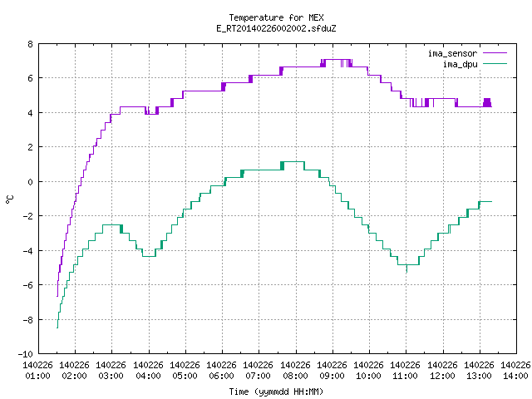Click the y-axis label '6'
Viewport: 532px width, 399px height.
pyautogui.click(x=30, y=78)
